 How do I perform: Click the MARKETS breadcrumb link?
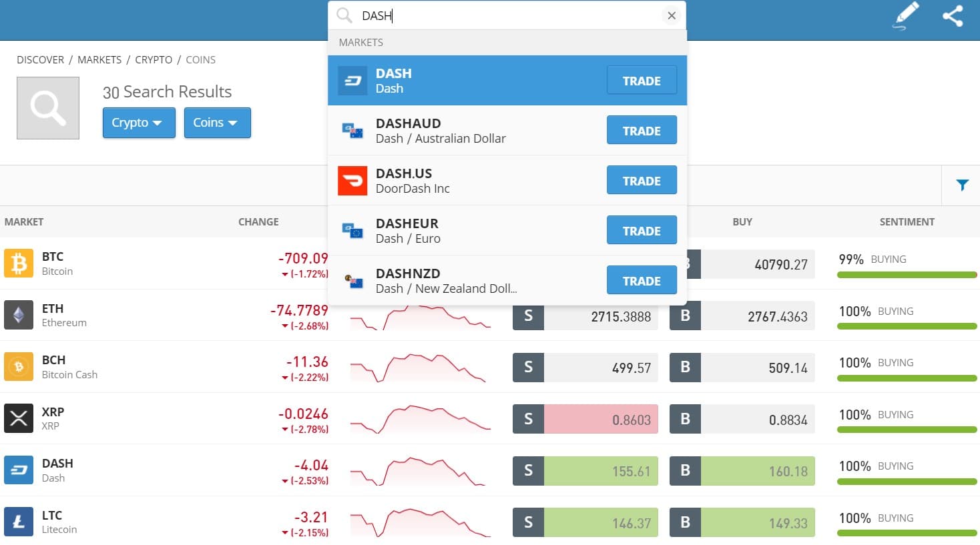tap(99, 59)
